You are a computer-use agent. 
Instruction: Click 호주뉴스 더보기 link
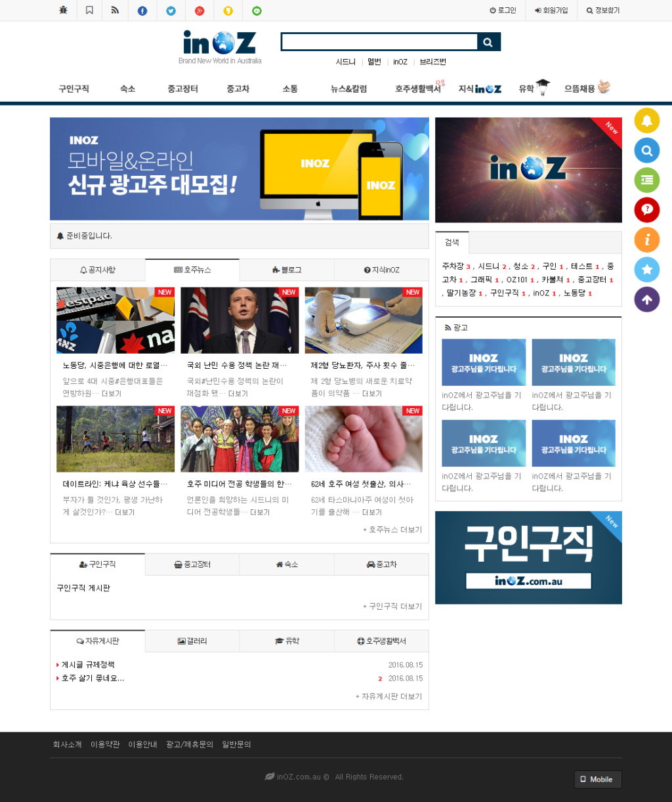392,530
